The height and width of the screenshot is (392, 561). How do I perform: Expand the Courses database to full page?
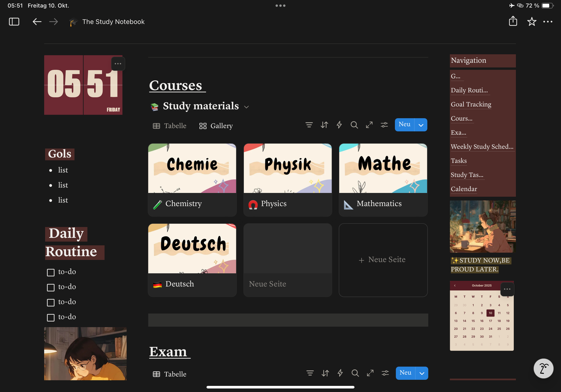[x=369, y=125]
